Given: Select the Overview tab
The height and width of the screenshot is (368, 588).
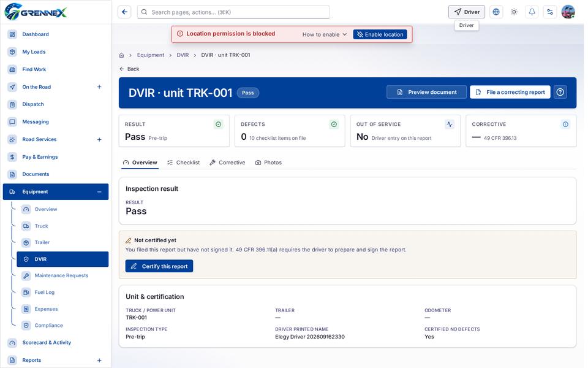Looking at the screenshot, I should coord(140,163).
